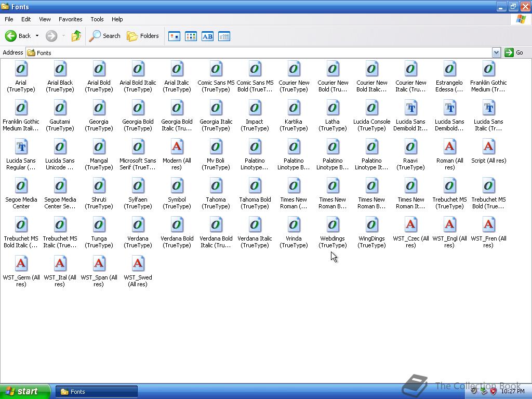The width and height of the screenshot is (532, 399).
Task: Select Microsoft Sans Serif font icon
Action: click(x=138, y=147)
